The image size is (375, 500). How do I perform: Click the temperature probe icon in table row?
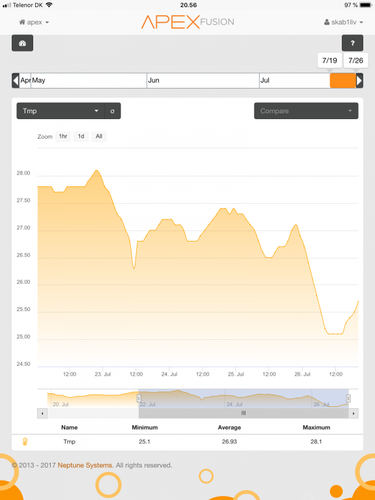click(25, 442)
